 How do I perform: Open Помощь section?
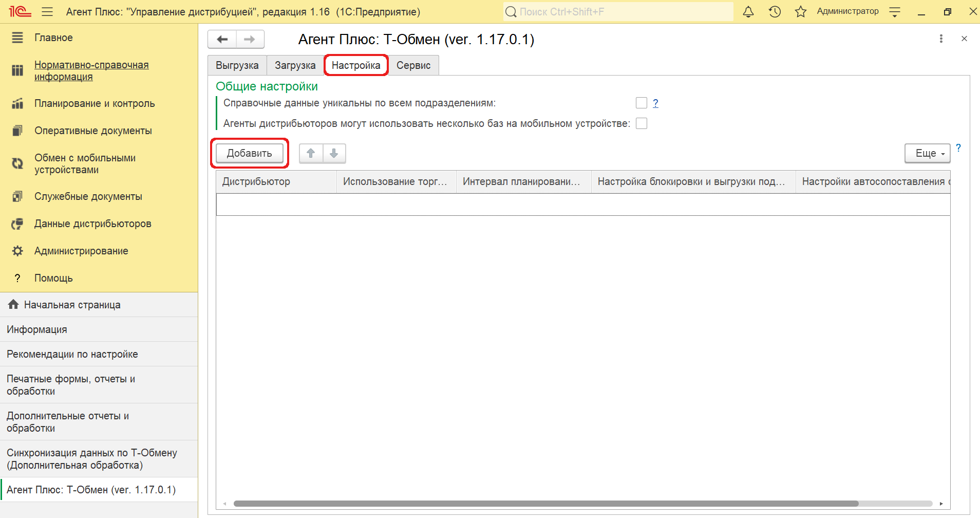[x=53, y=278]
